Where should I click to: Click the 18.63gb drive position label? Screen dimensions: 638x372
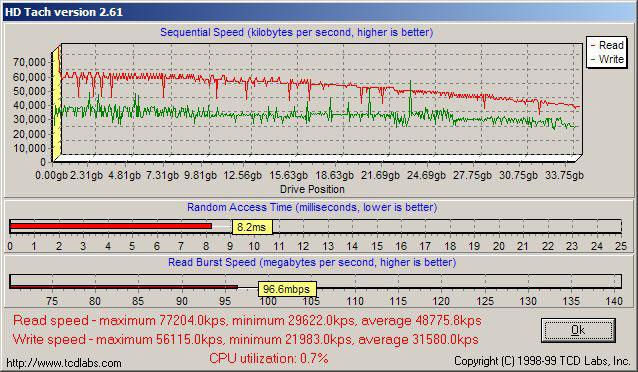coord(334,175)
